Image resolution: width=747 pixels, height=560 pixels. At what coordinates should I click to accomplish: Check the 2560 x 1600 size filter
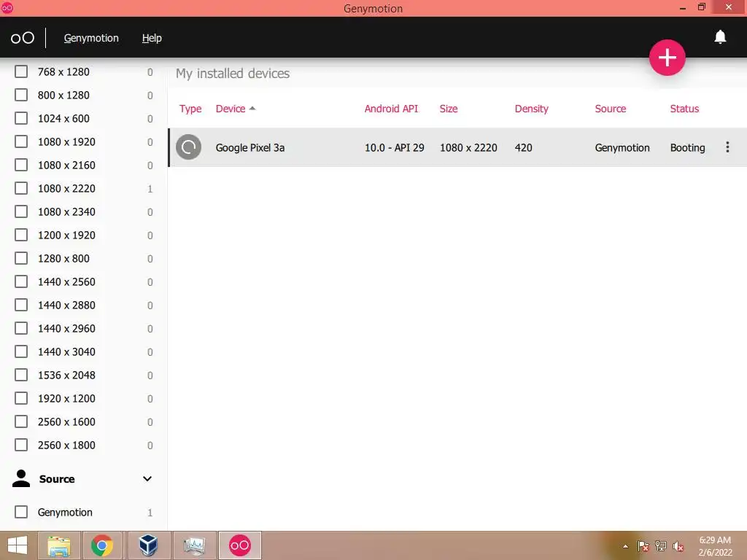[x=21, y=421]
